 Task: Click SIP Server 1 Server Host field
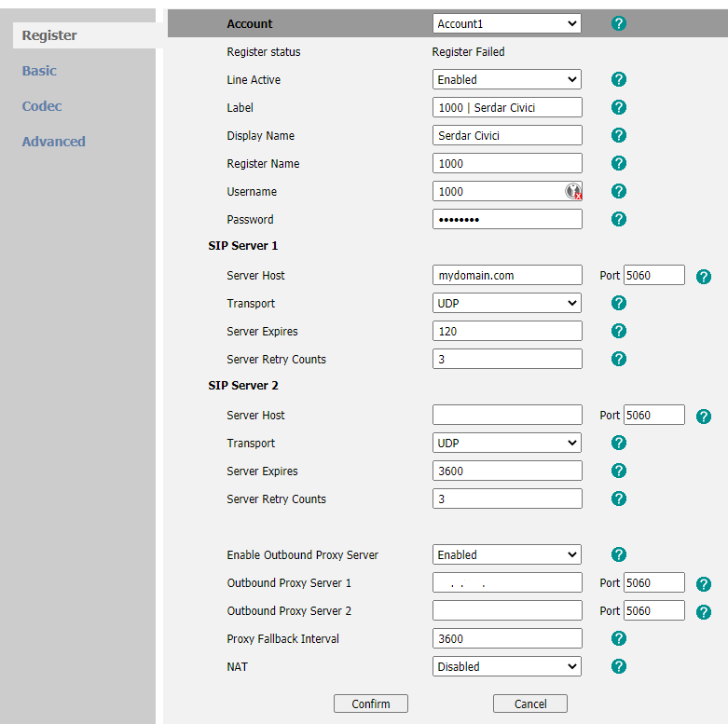(x=507, y=276)
